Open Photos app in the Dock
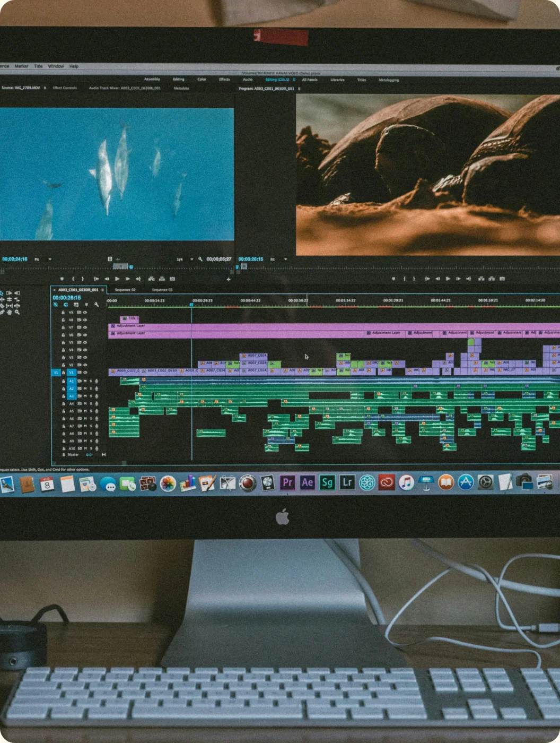This screenshot has height=743, width=560. [168, 483]
